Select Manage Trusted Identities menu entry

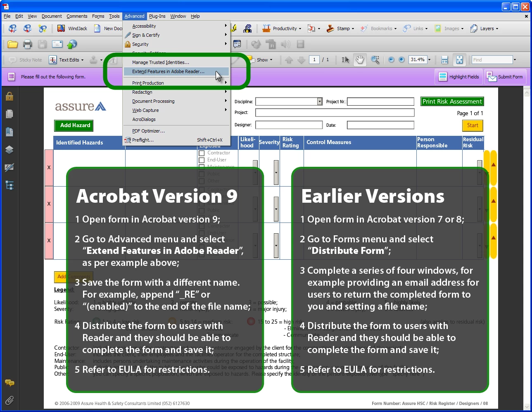[x=176, y=62]
